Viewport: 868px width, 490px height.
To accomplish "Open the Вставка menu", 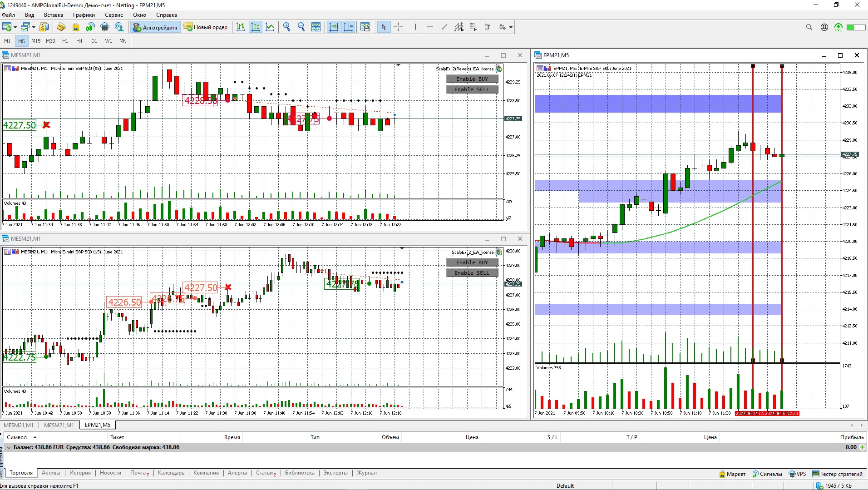I will (54, 15).
